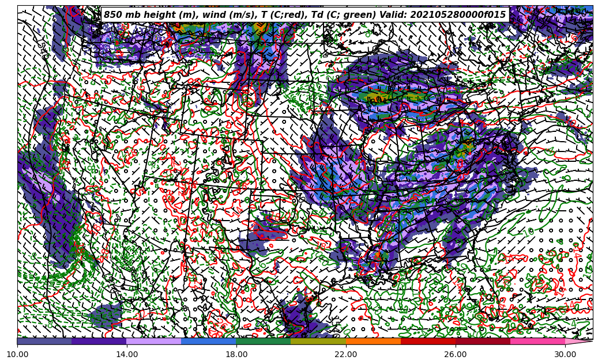Select the dark purple 12–14 colorbar segment

[x=99, y=341]
